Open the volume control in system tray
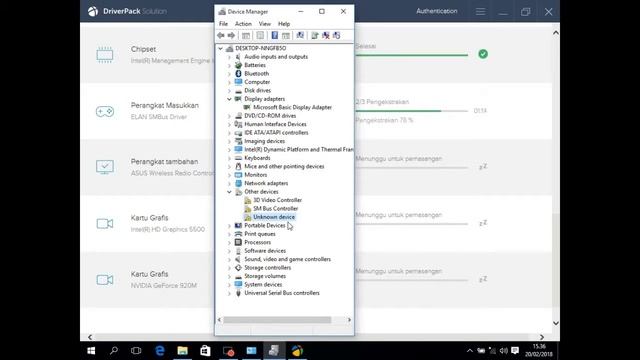This screenshot has width=640, height=360. 504,351
